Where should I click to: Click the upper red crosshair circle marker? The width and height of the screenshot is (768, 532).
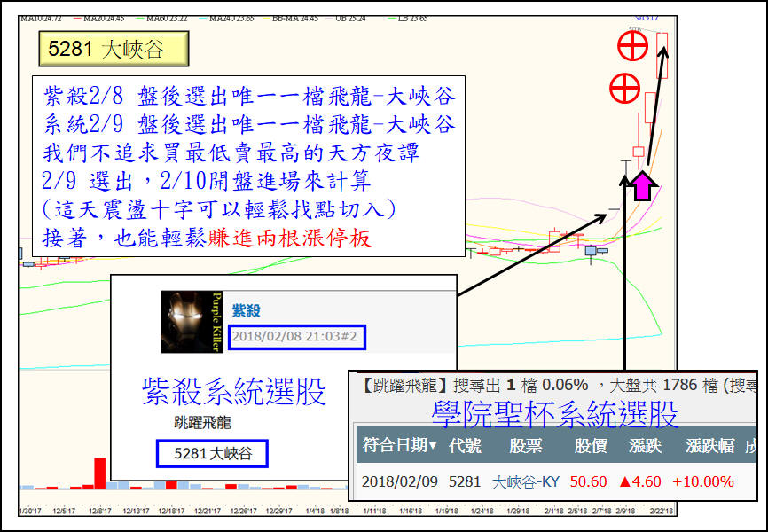click(632, 45)
